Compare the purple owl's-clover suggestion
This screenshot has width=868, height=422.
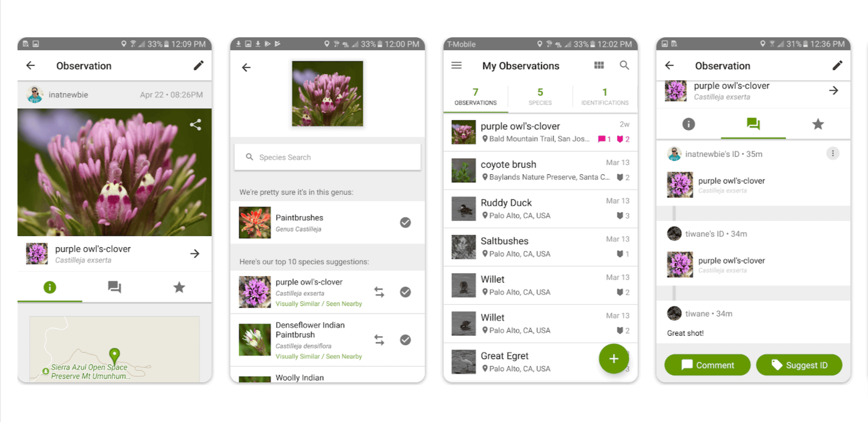tap(379, 292)
